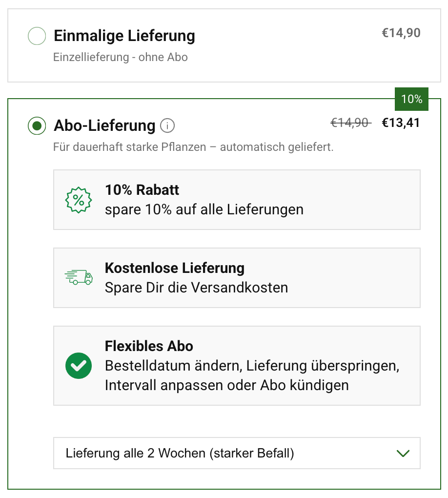Click the discounted €13,41 price
448x498 pixels.
pyautogui.click(x=401, y=123)
